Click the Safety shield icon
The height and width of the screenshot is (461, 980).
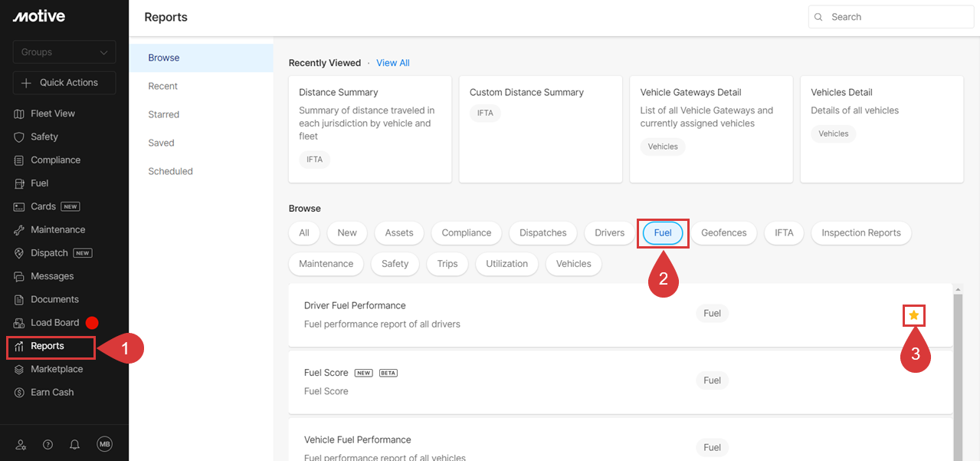(x=20, y=137)
